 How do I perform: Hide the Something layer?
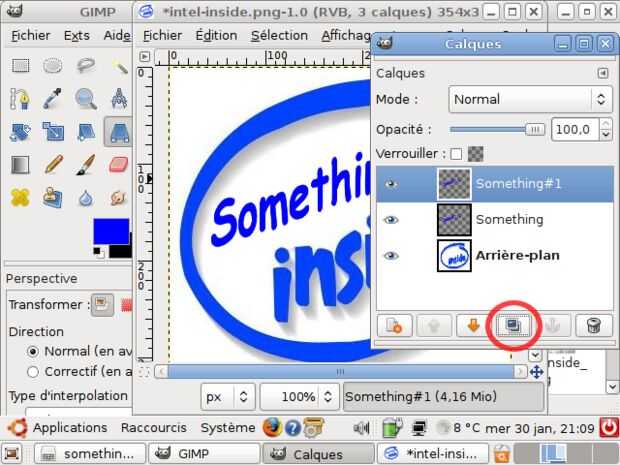click(x=391, y=220)
